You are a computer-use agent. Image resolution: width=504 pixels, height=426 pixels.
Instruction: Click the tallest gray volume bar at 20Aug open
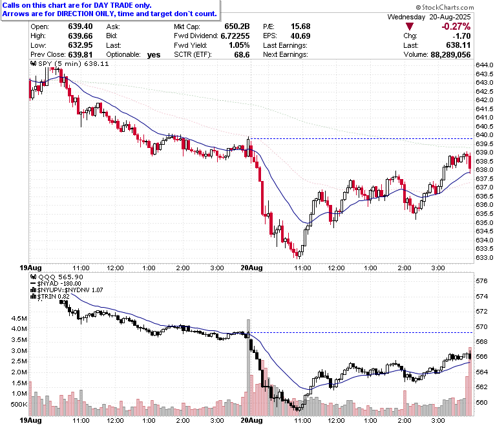248,367
